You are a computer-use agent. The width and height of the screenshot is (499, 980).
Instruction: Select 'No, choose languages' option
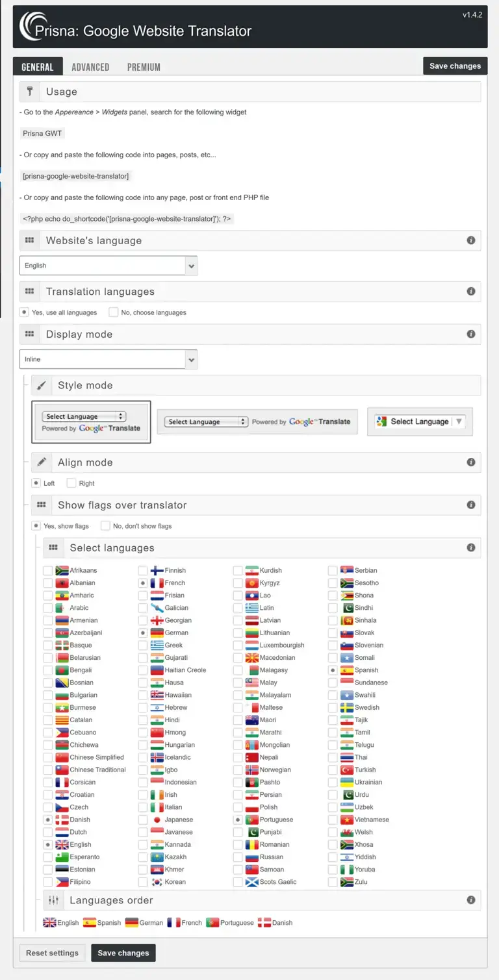114,312
